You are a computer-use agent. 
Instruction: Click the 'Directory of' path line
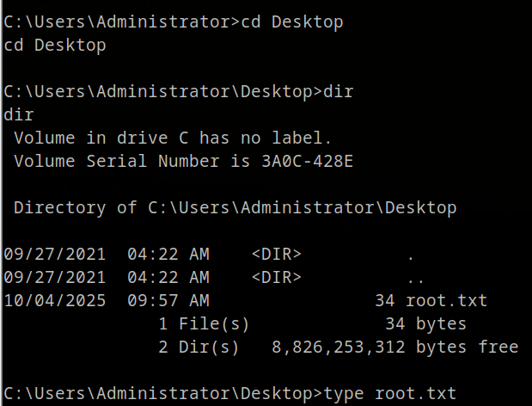[235, 208]
